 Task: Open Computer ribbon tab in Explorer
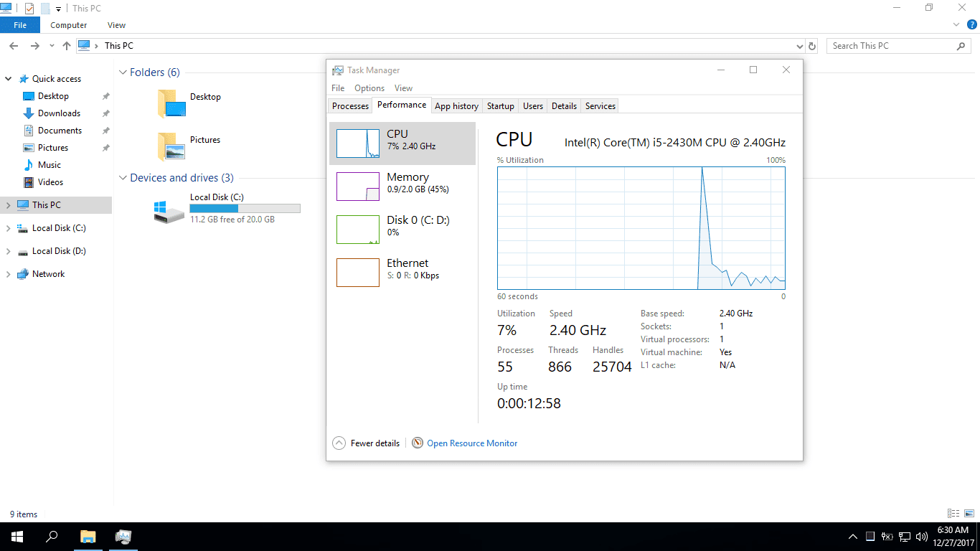click(69, 25)
